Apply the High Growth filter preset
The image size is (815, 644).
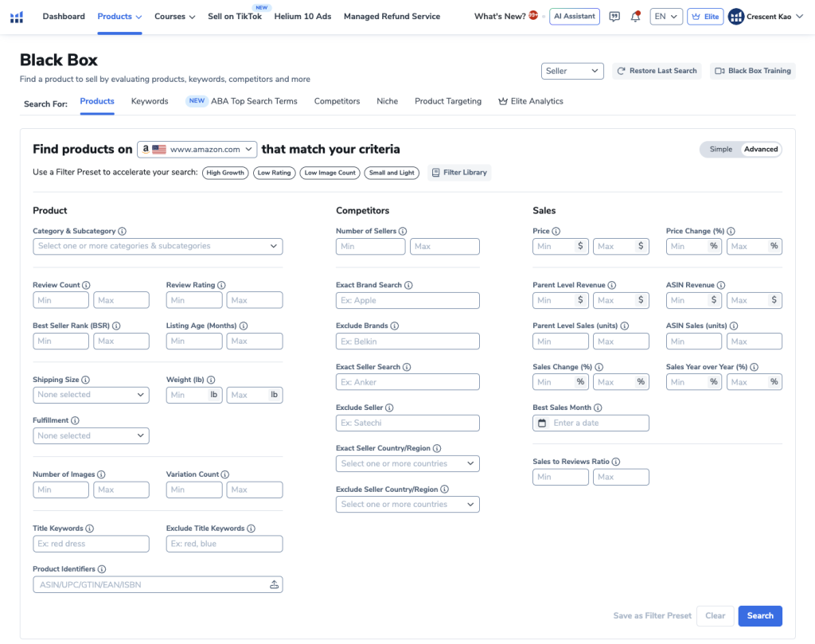(225, 173)
